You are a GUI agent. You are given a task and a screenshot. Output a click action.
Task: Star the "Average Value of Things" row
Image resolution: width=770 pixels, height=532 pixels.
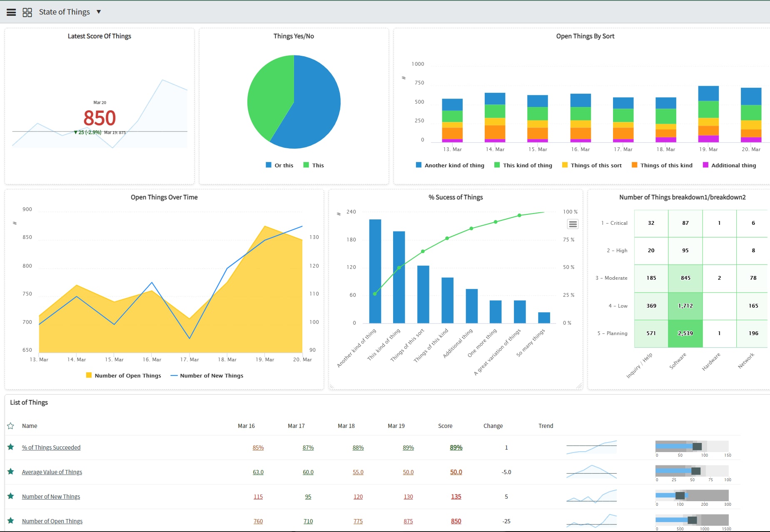click(10, 472)
